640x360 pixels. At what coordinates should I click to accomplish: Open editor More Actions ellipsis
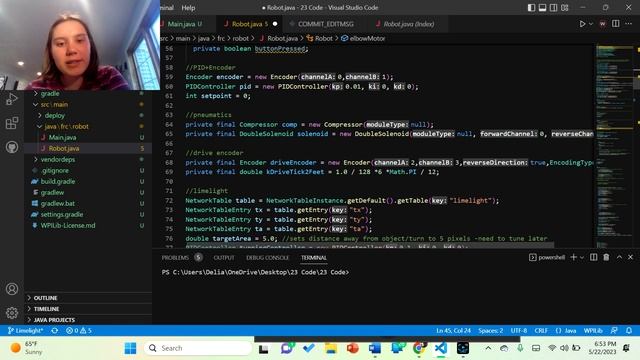point(629,24)
